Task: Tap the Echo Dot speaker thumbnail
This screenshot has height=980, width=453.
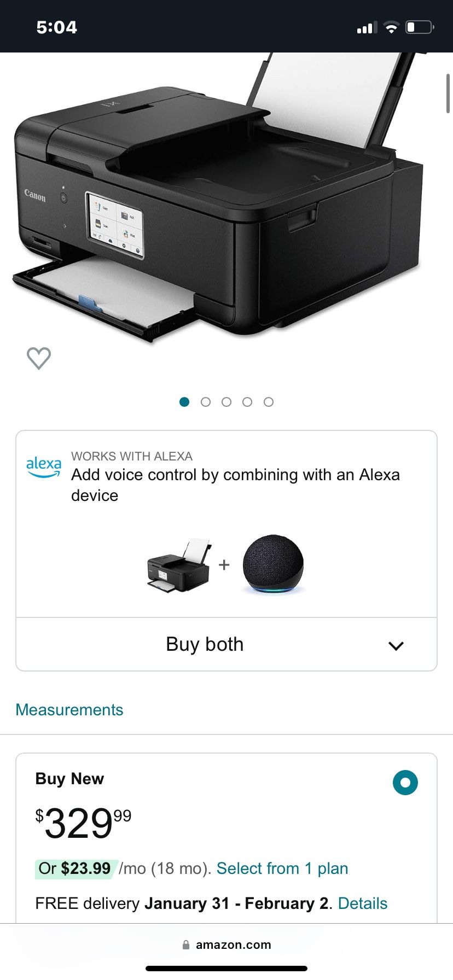Action: [272, 564]
